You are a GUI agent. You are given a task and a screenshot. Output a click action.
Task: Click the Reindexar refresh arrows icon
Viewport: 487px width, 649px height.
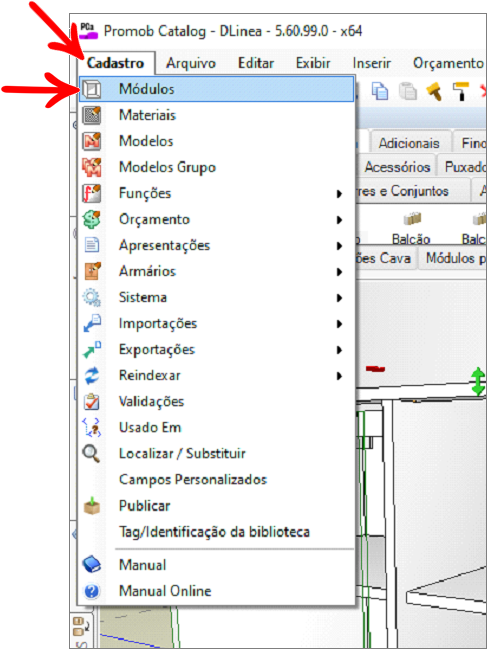91,375
